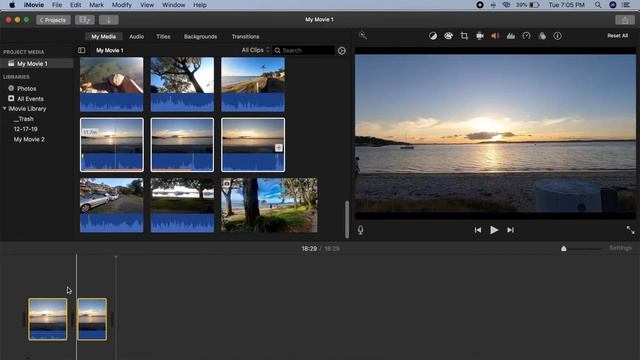The width and height of the screenshot is (640, 360).
Task: Open the Modify menu
Action: [x=122, y=5]
